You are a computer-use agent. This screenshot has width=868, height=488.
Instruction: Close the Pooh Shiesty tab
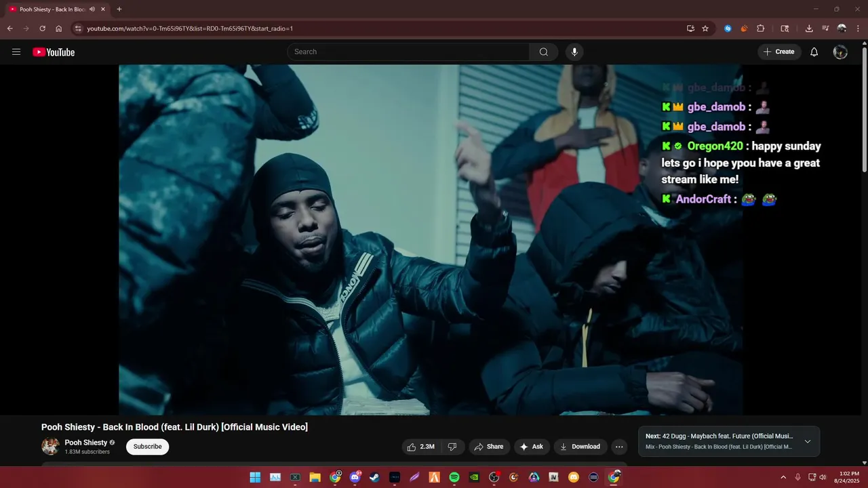103,9
